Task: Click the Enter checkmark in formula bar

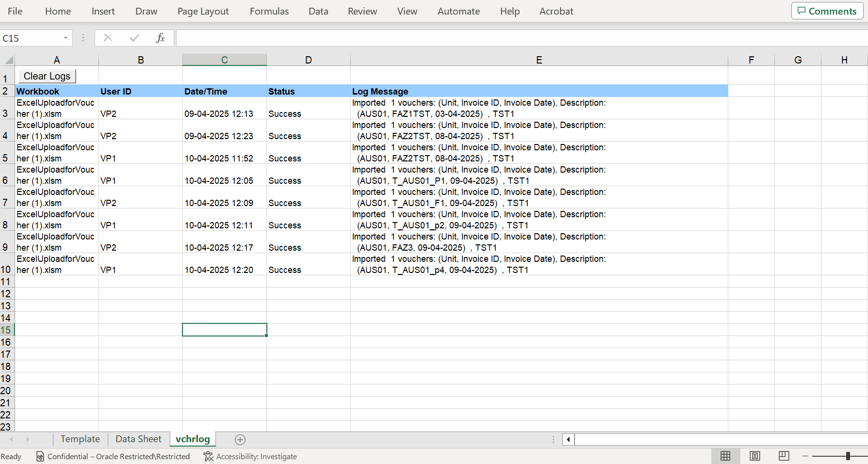Action: pos(134,38)
